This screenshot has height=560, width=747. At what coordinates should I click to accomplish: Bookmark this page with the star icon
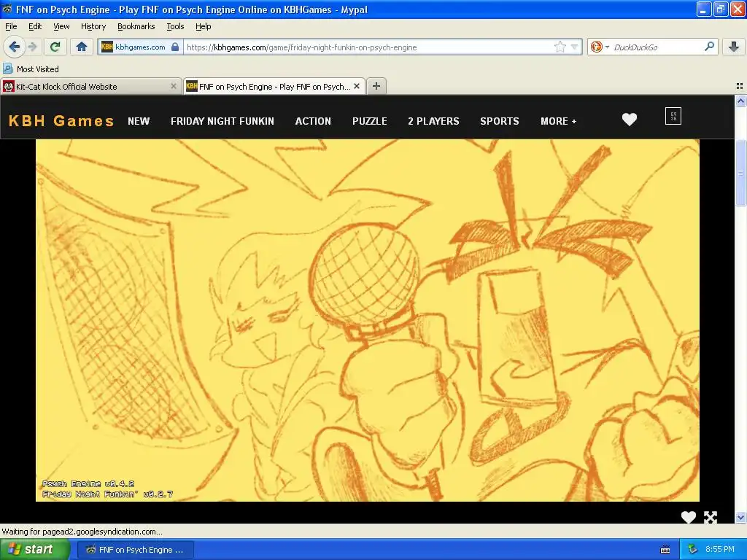[x=560, y=47]
